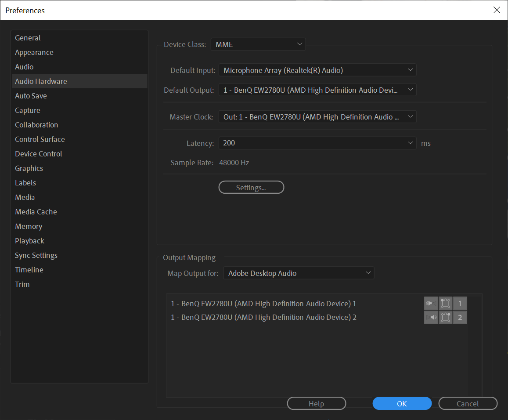Open the Default Output dropdown
The image size is (508, 420).
pos(317,90)
